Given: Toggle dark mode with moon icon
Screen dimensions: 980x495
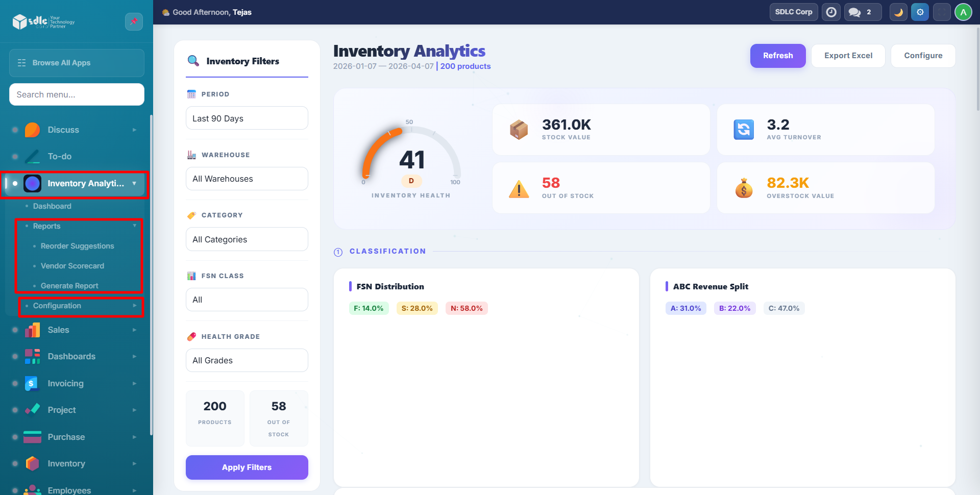Looking at the screenshot, I should [x=898, y=12].
